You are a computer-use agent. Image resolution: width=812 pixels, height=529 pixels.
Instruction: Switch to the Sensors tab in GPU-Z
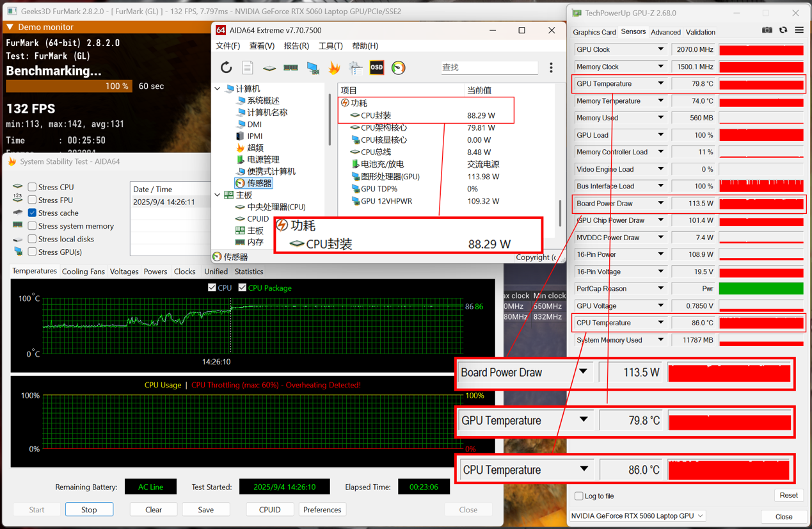[x=633, y=32]
